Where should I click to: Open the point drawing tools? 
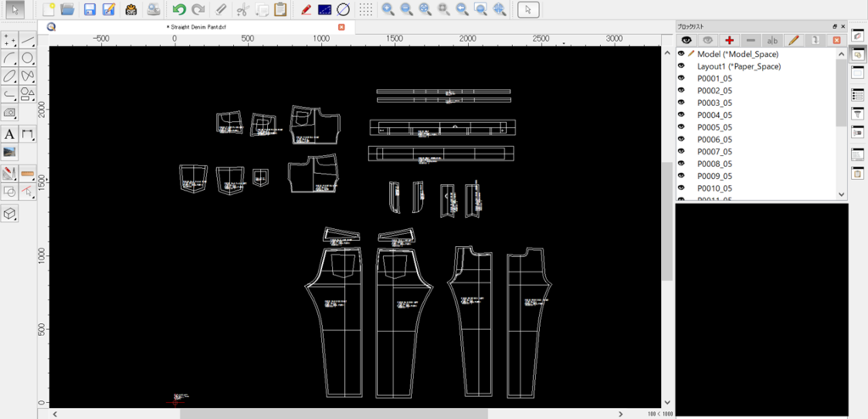point(9,39)
